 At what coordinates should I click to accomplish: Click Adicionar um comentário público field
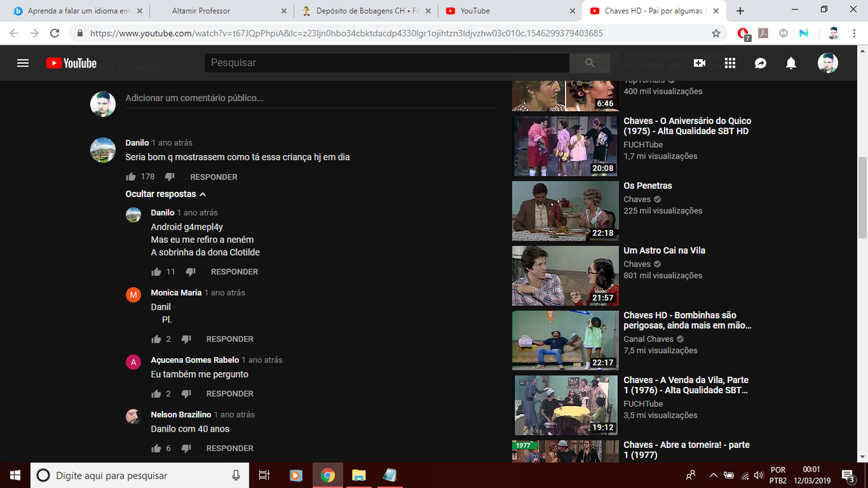pyautogui.click(x=311, y=98)
